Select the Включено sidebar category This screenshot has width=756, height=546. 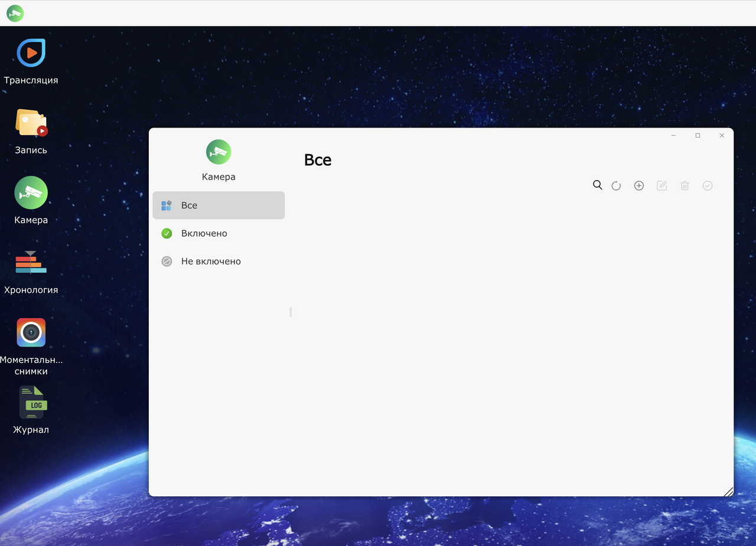tap(219, 233)
